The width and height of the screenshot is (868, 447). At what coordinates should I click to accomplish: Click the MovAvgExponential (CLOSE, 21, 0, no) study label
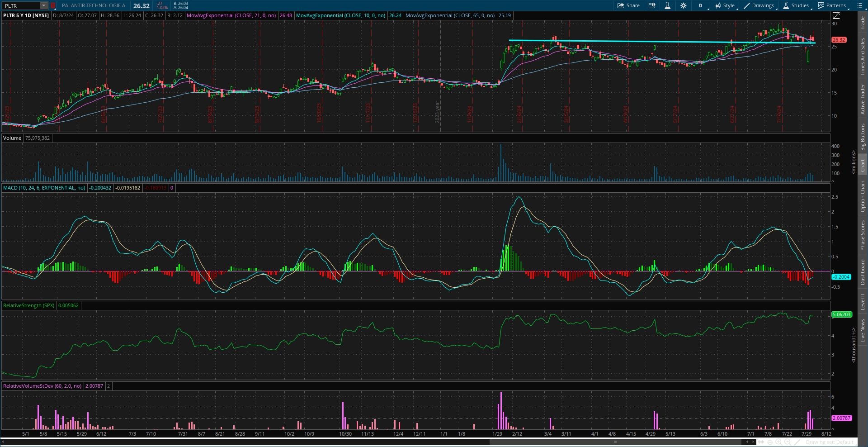(x=231, y=15)
